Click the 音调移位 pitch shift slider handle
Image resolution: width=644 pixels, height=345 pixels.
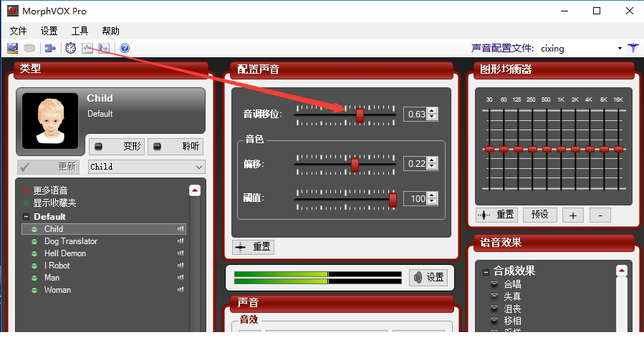tap(360, 115)
